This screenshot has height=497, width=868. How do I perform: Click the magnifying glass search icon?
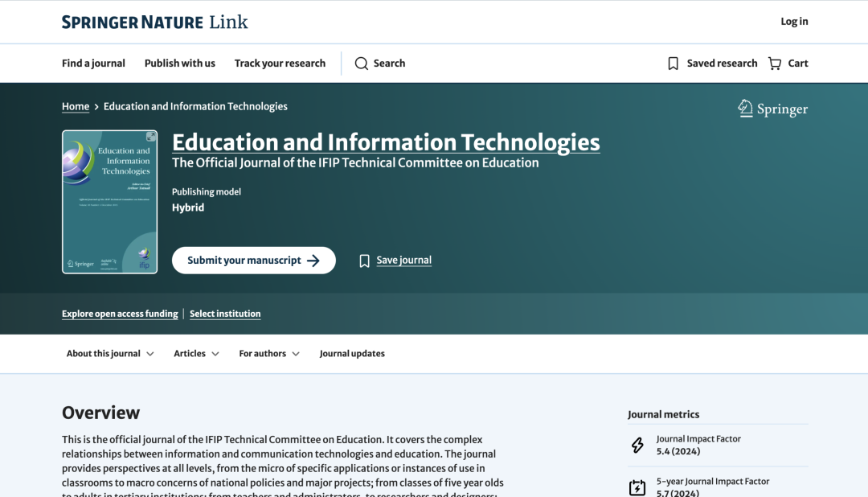click(362, 64)
